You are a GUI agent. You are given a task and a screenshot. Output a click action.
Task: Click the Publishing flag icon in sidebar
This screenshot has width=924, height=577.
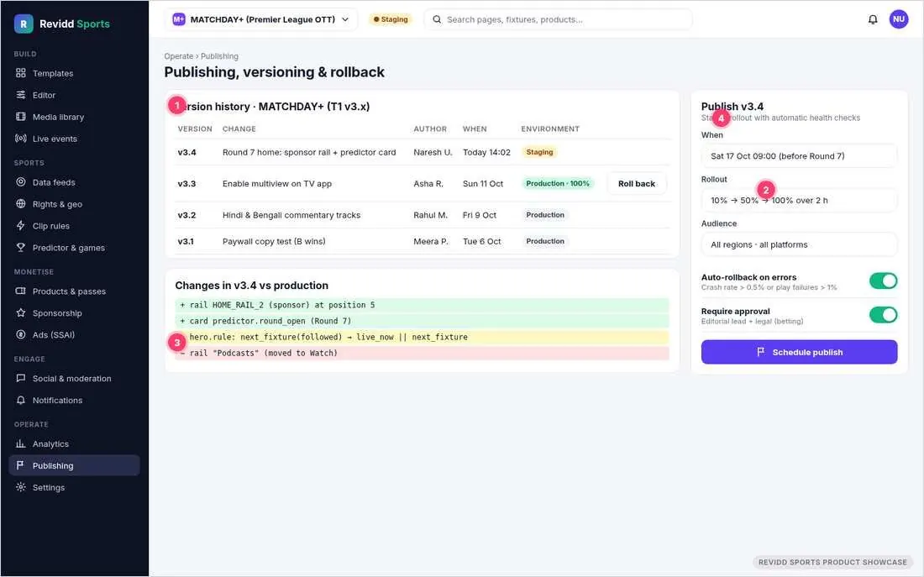click(x=21, y=465)
